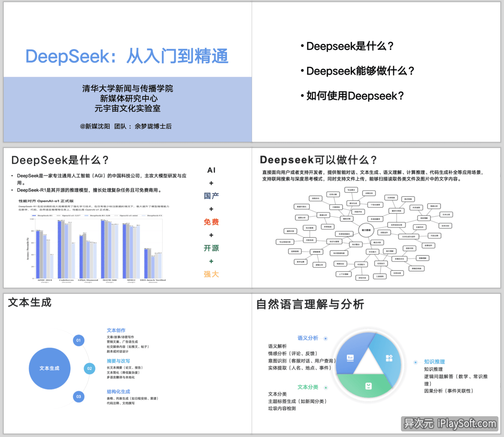Click the numbered circle 01

click(x=78, y=340)
